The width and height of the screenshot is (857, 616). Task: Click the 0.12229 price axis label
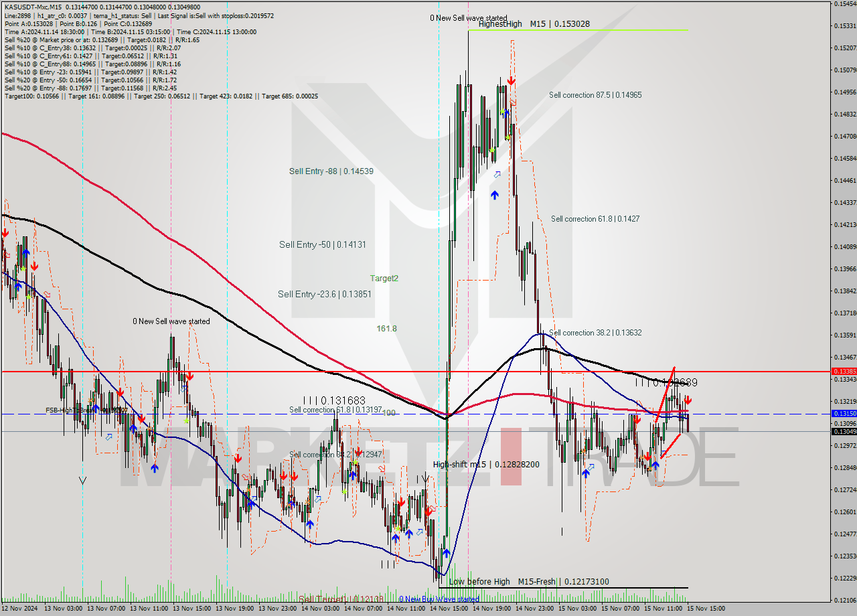pyautogui.click(x=845, y=579)
